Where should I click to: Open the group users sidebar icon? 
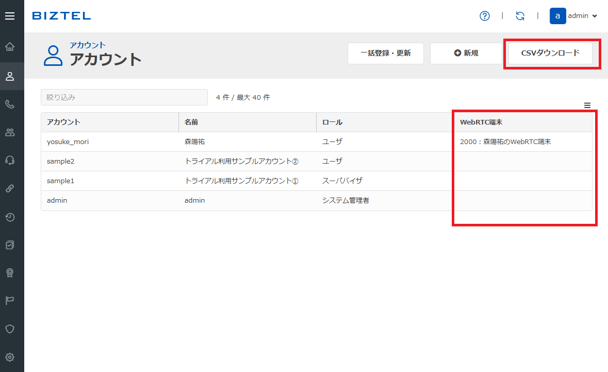tap(10, 132)
